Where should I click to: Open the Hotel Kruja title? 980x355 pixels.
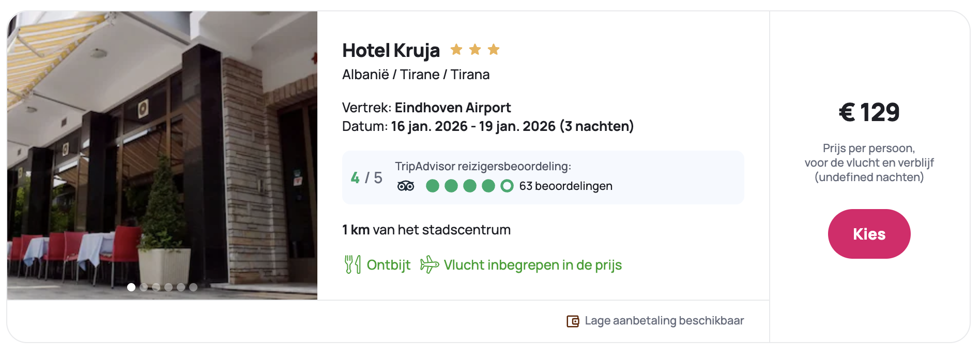pyautogui.click(x=391, y=51)
